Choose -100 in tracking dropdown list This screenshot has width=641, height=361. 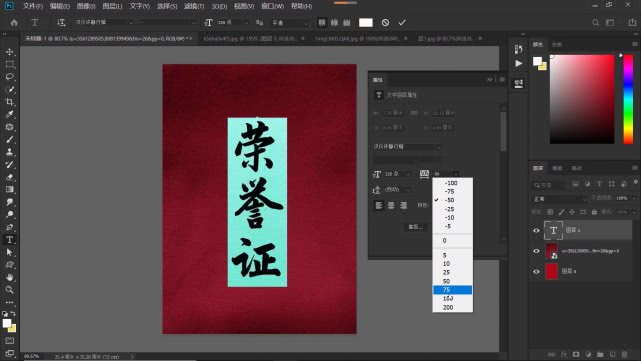pos(453,183)
